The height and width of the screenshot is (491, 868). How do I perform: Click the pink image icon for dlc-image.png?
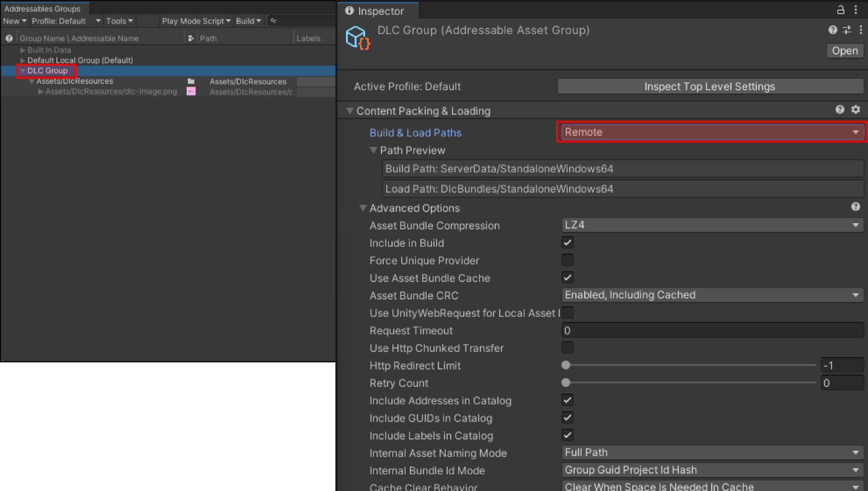[x=191, y=92]
